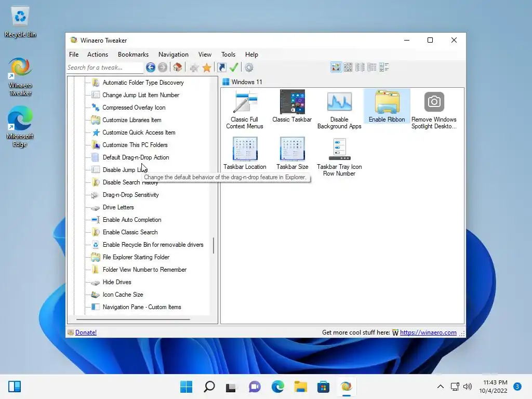Switch to small icons grid view
Viewport: 532px width, 399px height.
click(348, 67)
